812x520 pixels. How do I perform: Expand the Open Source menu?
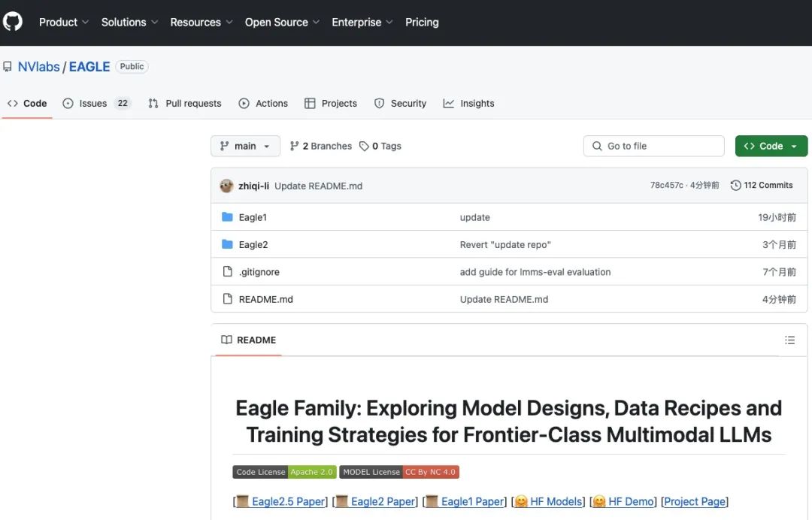point(282,23)
